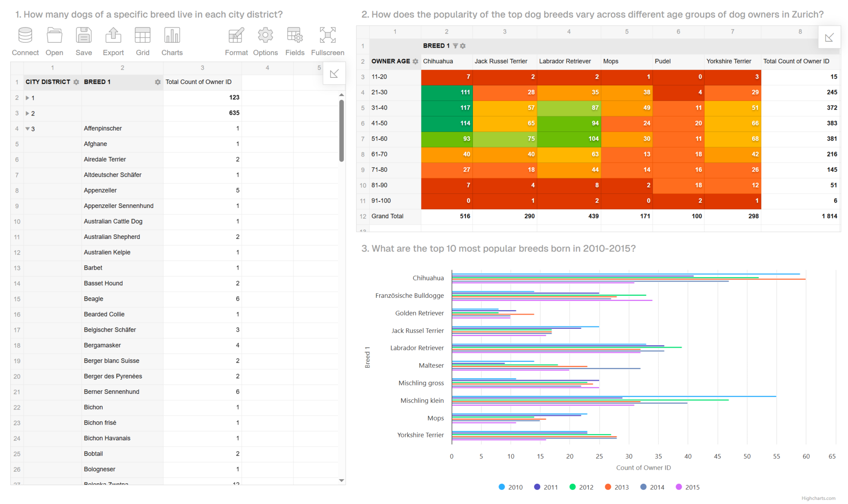
Task: Select the Connect data source icon
Action: [x=25, y=35]
